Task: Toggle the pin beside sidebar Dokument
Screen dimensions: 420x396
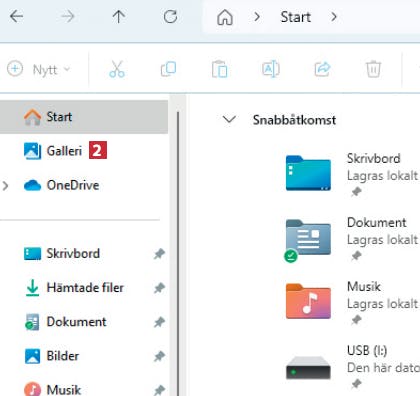Action: pos(159,322)
